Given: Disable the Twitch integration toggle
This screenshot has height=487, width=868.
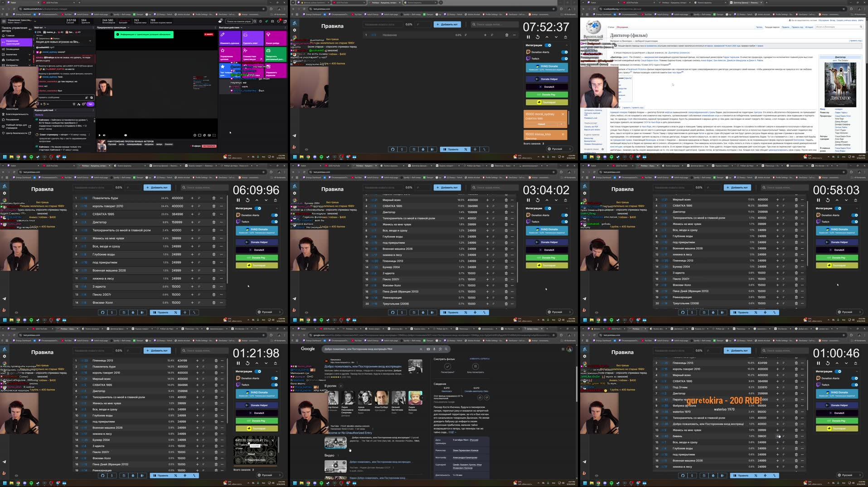Looking at the screenshot, I should (564, 58).
